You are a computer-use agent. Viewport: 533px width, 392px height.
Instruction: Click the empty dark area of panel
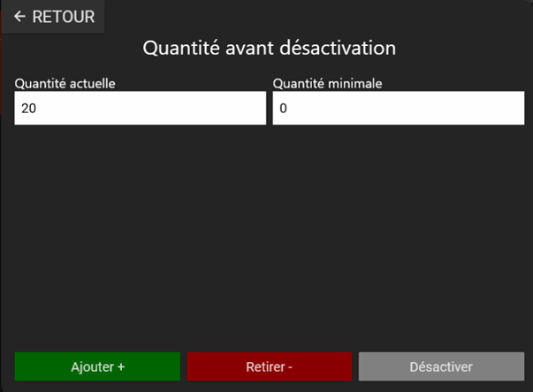tap(265, 238)
